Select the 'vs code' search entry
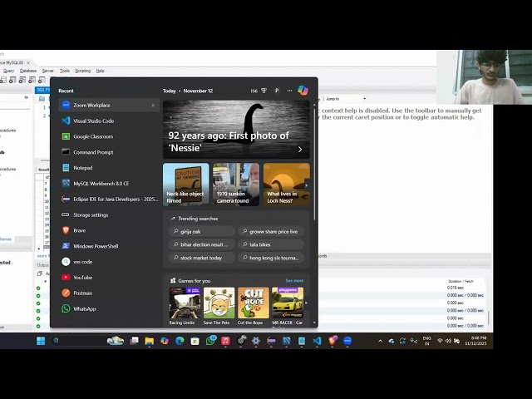This screenshot has width=532, height=399. pyautogui.click(x=109, y=262)
